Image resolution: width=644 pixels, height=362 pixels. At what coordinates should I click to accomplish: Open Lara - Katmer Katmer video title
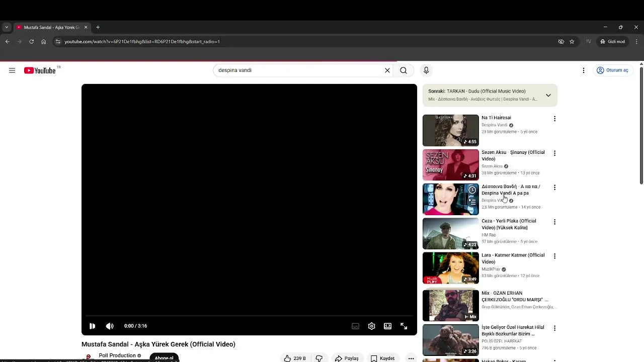pos(513,258)
